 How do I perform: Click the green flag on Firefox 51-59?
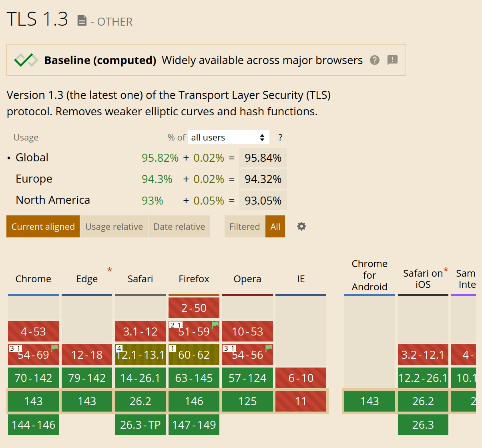pos(215,324)
